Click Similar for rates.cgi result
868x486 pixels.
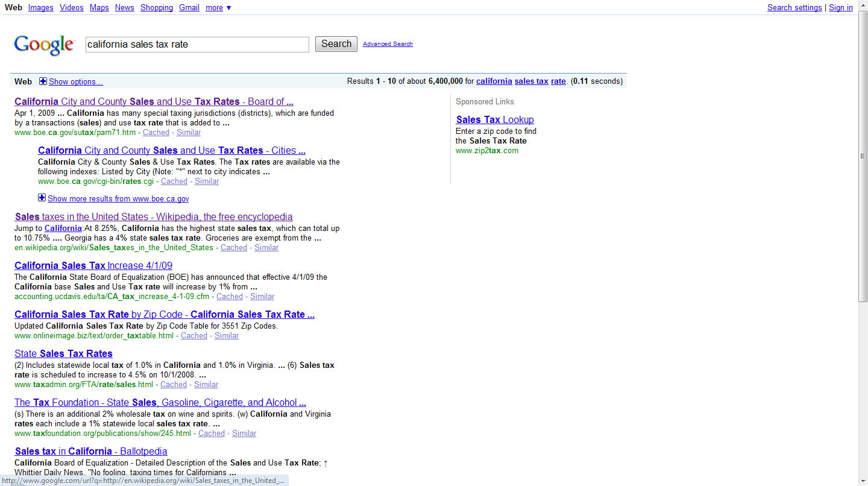pyautogui.click(x=207, y=181)
